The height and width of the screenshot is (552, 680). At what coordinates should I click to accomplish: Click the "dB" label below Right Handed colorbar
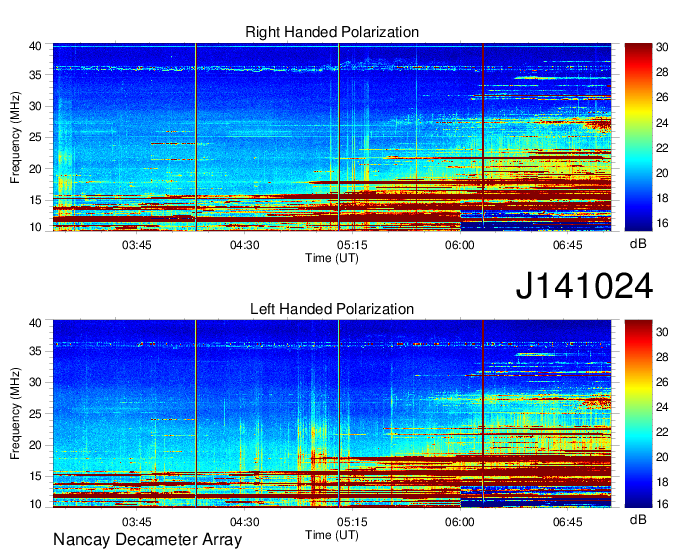tap(638, 244)
